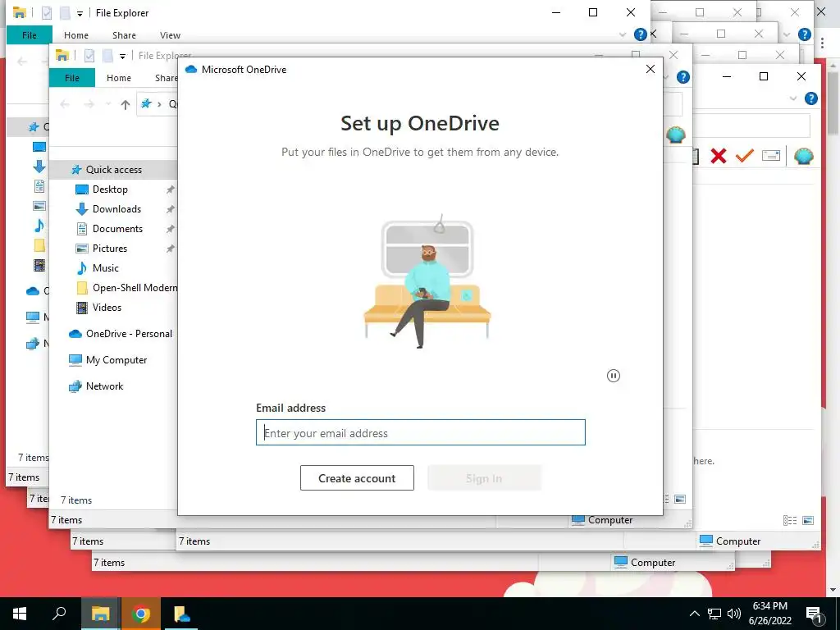
Task: Click Properties quick-access icon in rearmost File Explorer
Action: click(x=47, y=13)
